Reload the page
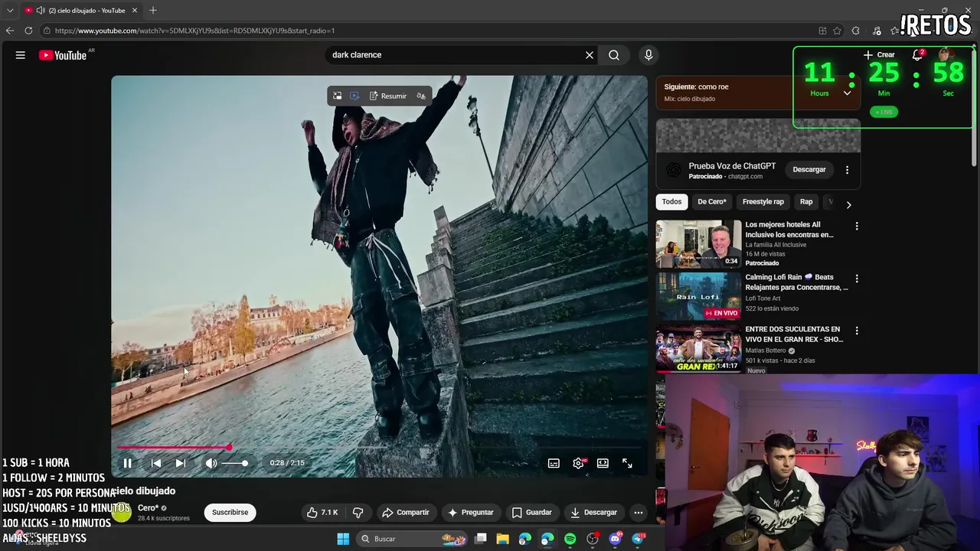 click(x=28, y=31)
